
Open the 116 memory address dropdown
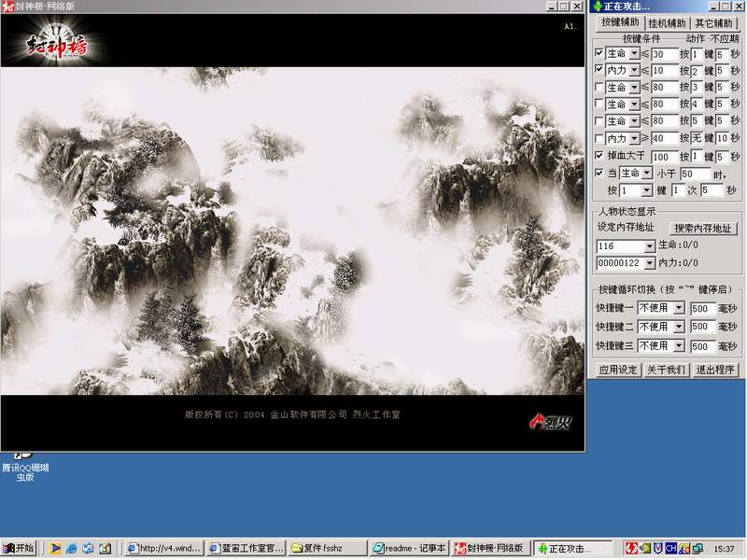pos(650,246)
